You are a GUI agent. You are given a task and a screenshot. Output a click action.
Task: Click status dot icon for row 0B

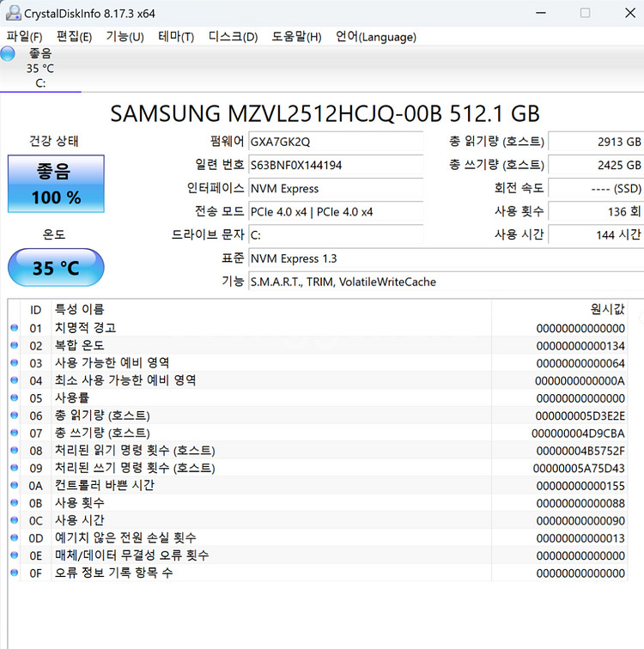pos(14,502)
